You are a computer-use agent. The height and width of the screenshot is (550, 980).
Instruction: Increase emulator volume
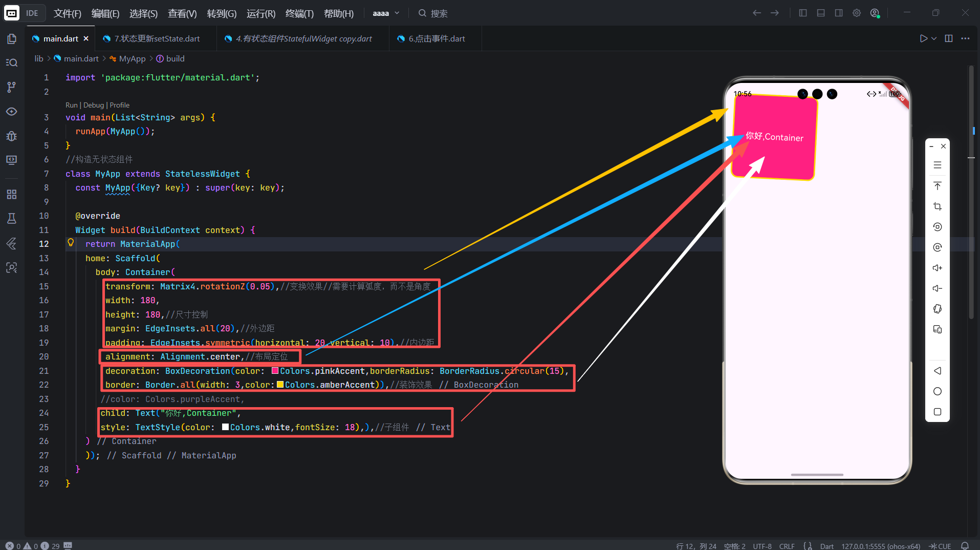point(938,268)
